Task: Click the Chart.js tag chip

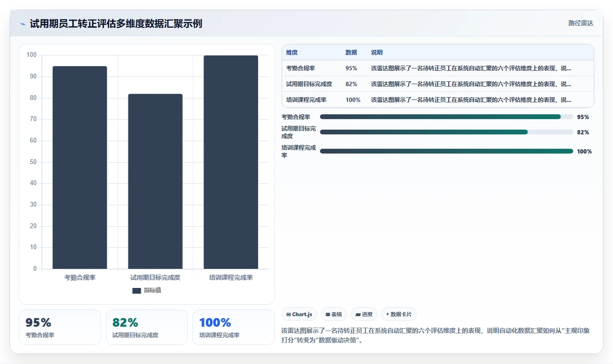Action: [x=299, y=314]
